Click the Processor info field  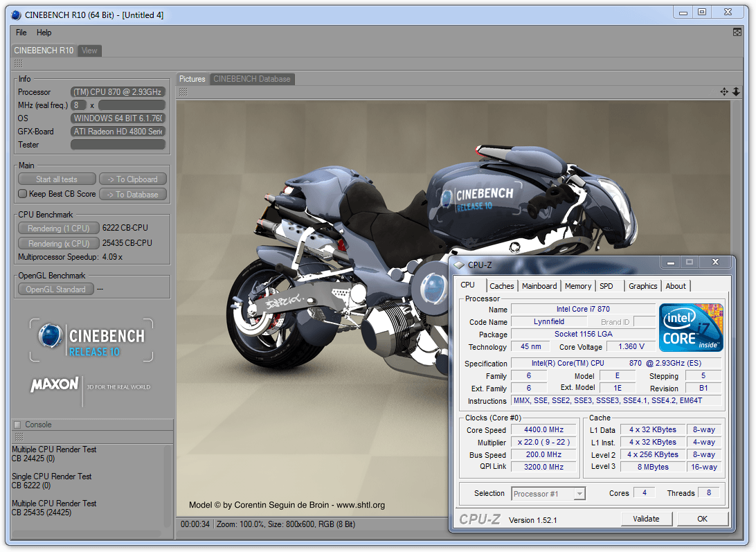(118, 91)
